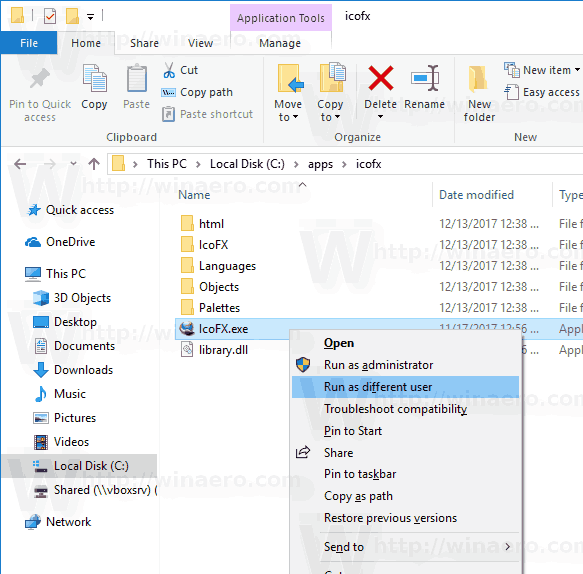Click the OneDrive cloud icon

pos(33,242)
